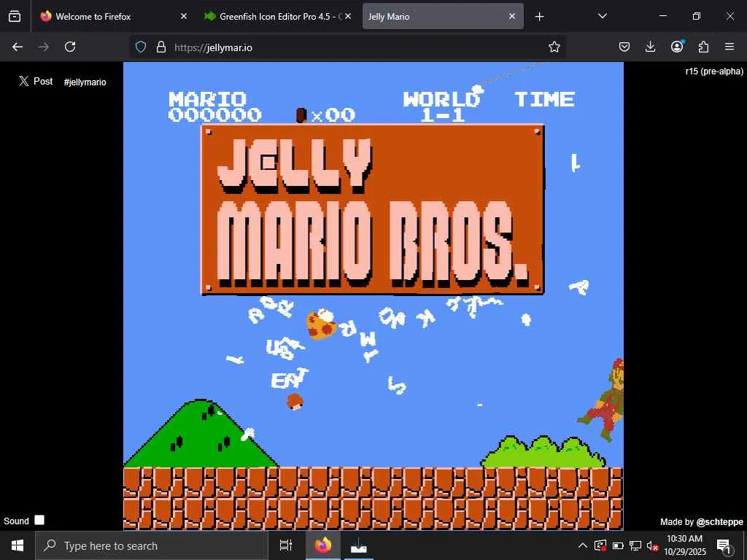Image resolution: width=747 pixels, height=560 pixels.
Task: Click jelly Mario character at right edge
Action: tap(604, 400)
